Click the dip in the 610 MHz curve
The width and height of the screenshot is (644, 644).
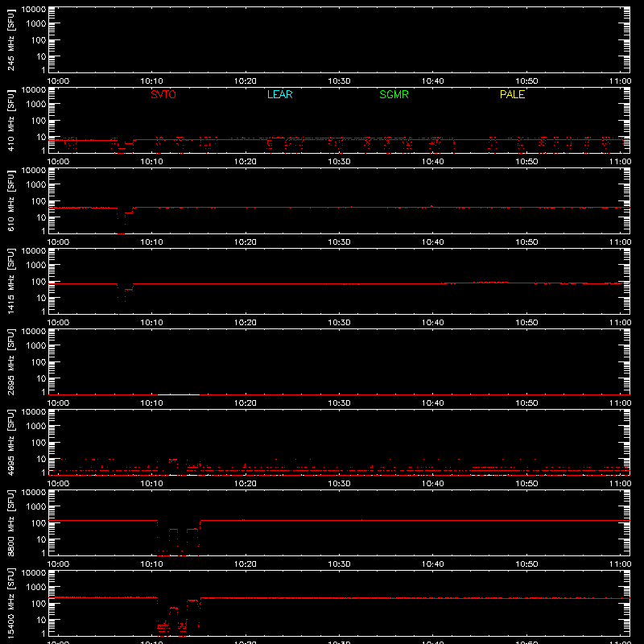tap(126, 221)
